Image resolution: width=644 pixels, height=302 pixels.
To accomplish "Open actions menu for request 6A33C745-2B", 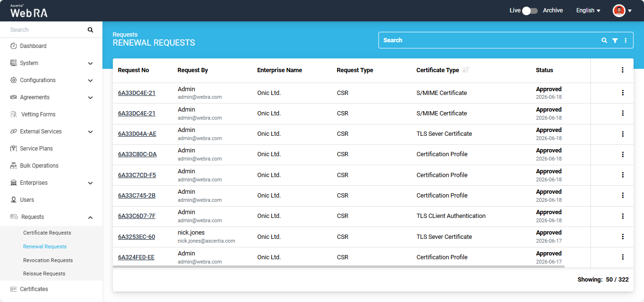I will (623, 195).
